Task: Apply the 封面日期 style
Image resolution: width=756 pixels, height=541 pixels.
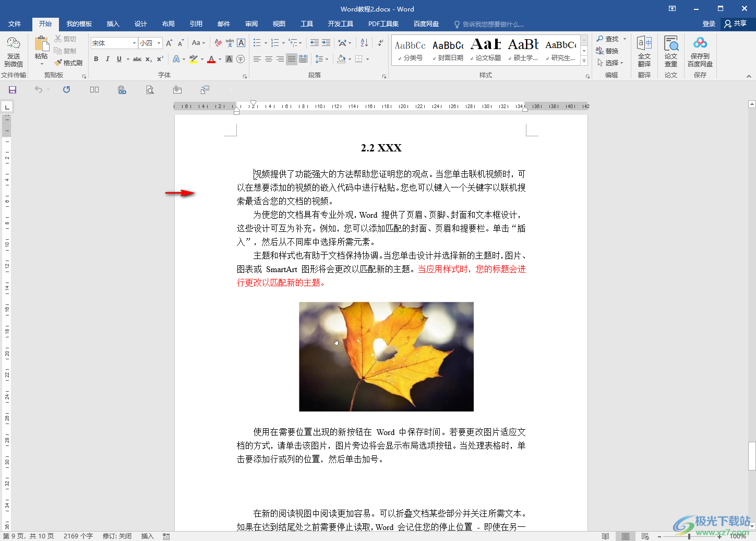Action: [x=448, y=50]
